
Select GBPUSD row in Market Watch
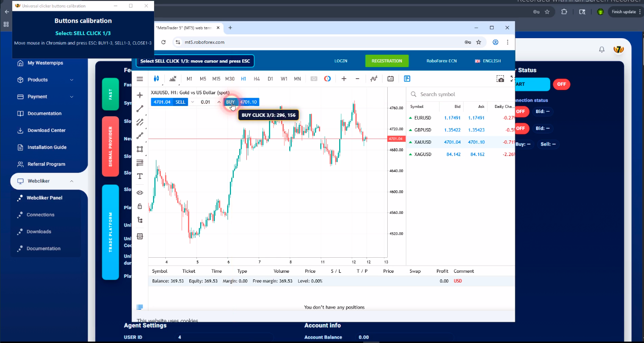(x=461, y=130)
